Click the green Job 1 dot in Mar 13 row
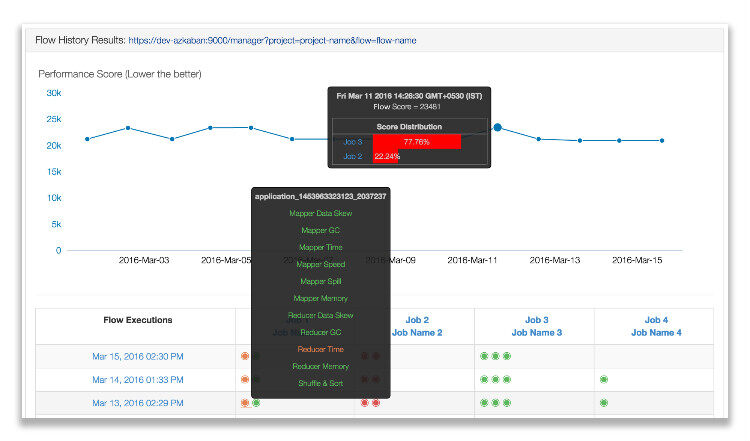750x441 pixels. pyautogui.click(x=256, y=403)
